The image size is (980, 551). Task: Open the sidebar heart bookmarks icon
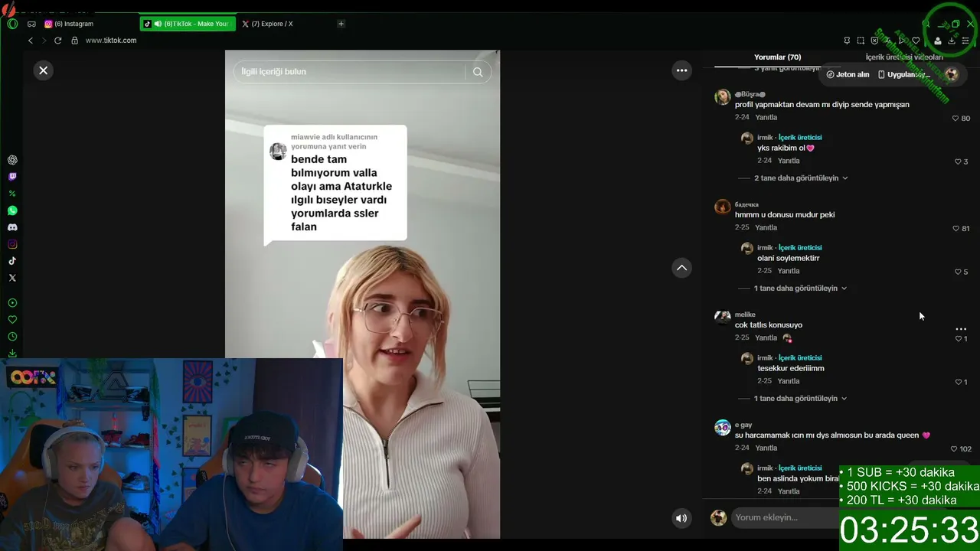click(x=12, y=320)
